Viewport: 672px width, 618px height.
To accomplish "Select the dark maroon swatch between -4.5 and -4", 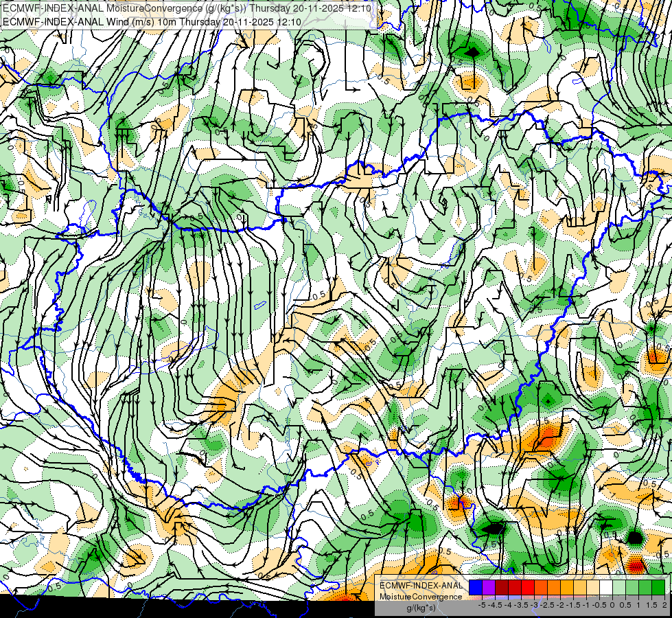I will tap(502, 588).
